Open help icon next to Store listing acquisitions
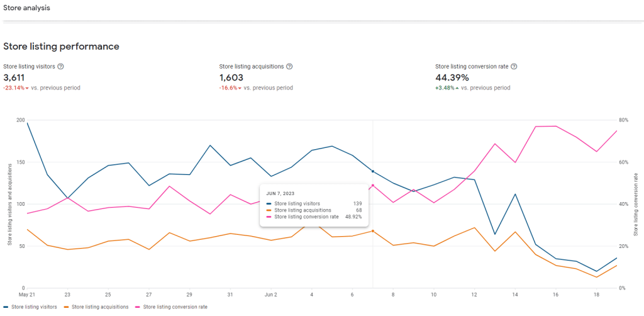Image resolution: width=644 pixels, height=316 pixels. [x=289, y=67]
